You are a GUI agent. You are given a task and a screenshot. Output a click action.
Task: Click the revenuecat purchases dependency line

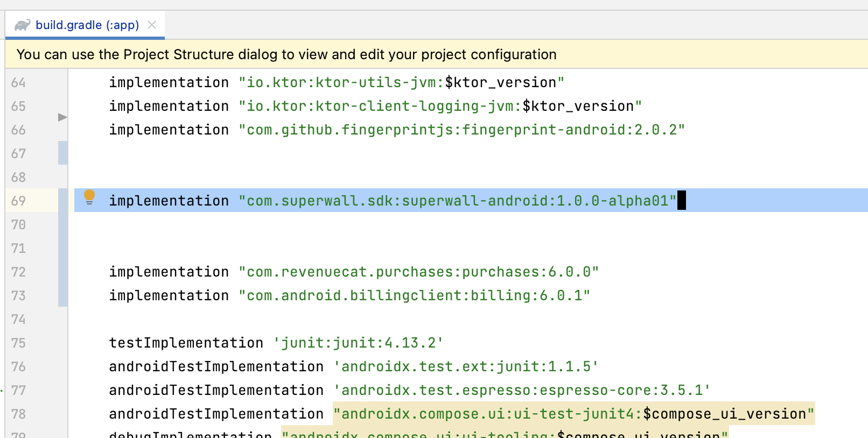pyautogui.click(x=353, y=272)
